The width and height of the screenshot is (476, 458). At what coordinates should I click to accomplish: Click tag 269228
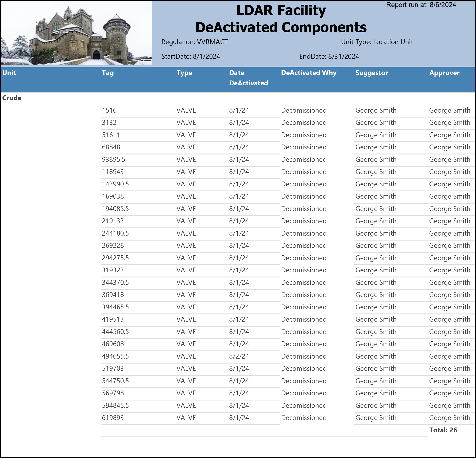(113, 246)
